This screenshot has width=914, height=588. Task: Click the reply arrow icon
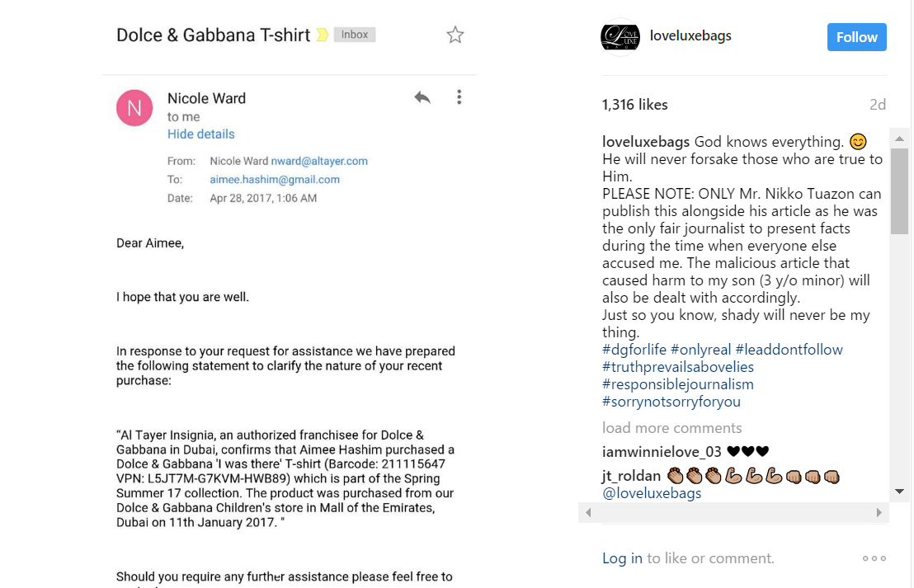(422, 97)
